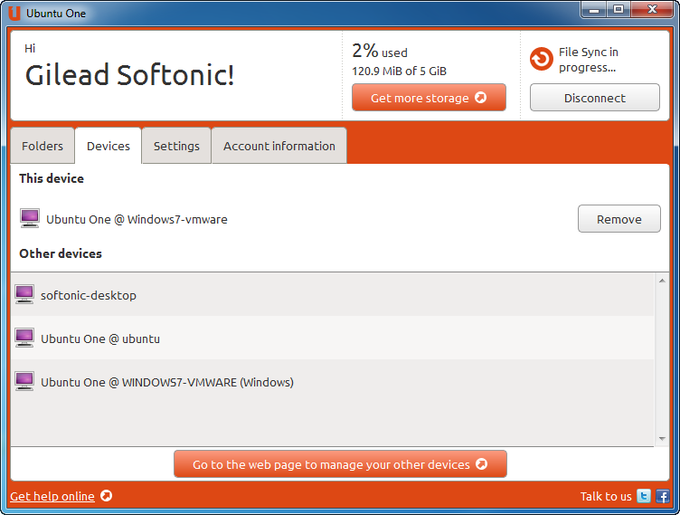The width and height of the screenshot is (680, 515).
Task: Switch to the Folders tab
Action: click(x=42, y=146)
